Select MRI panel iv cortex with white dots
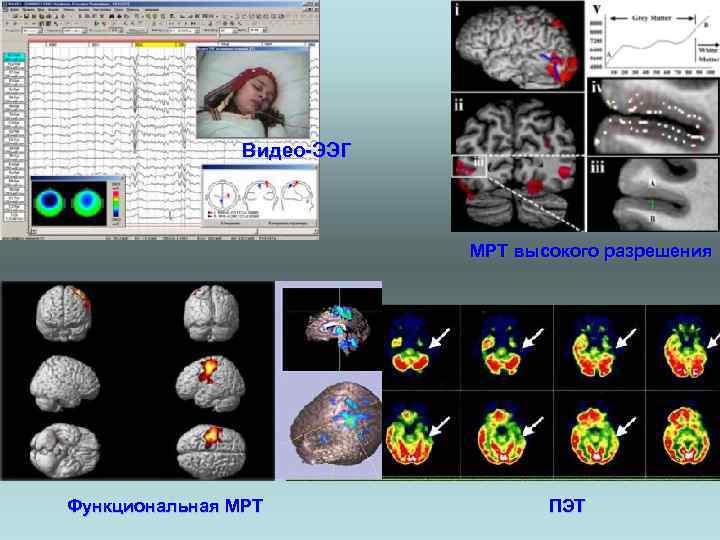720x540 pixels. tap(653, 117)
